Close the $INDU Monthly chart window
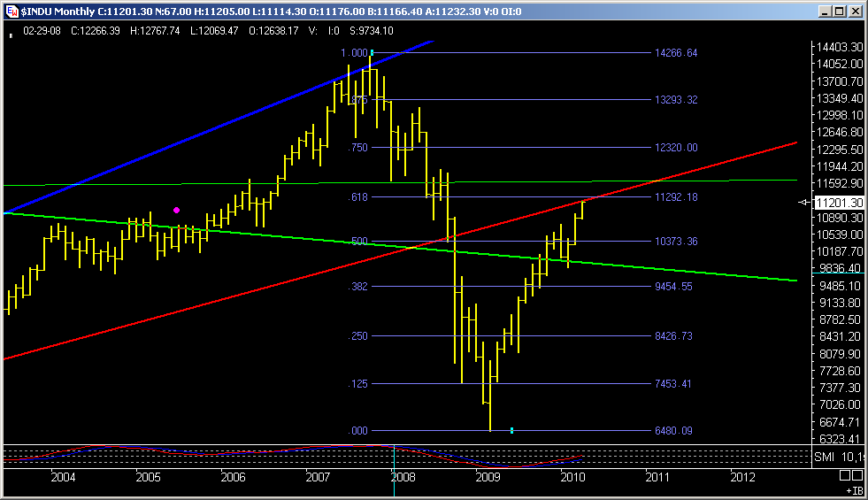 (x=854, y=12)
